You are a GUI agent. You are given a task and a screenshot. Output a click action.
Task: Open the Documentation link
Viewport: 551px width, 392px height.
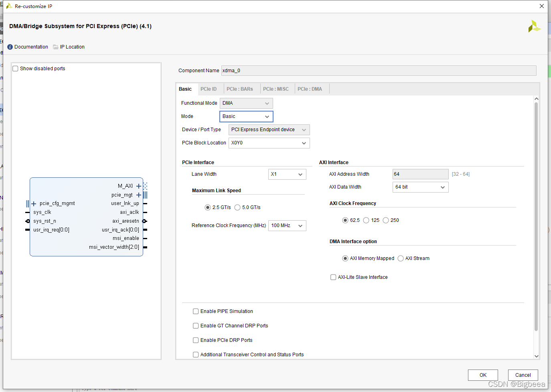tap(31, 47)
